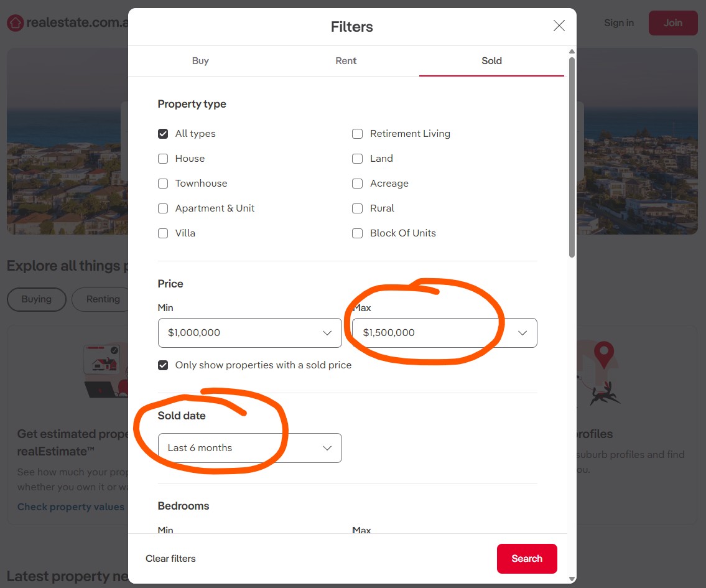The image size is (706, 588).
Task: Click the Max price chevron arrow
Action: coord(523,333)
